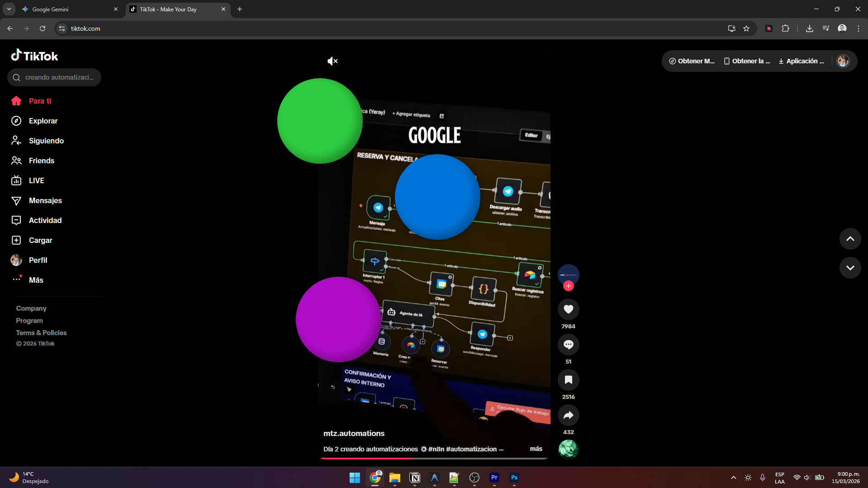
Task: Expand the Company footer section
Action: click(31, 308)
